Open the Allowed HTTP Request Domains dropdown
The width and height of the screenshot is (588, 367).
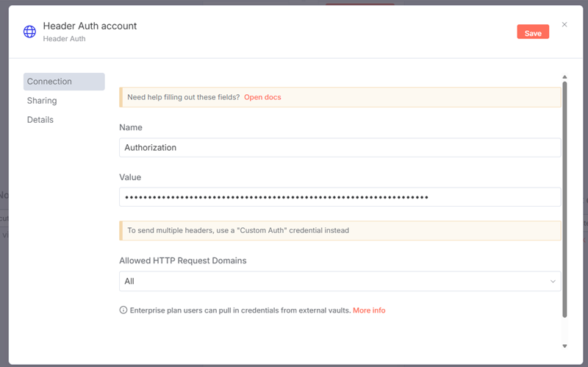coord(340,282)
